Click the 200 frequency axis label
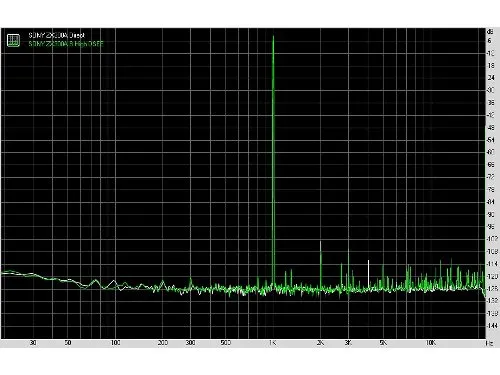Image resolution: width=500 pixels, height=375 pixels. pos(163,343)
